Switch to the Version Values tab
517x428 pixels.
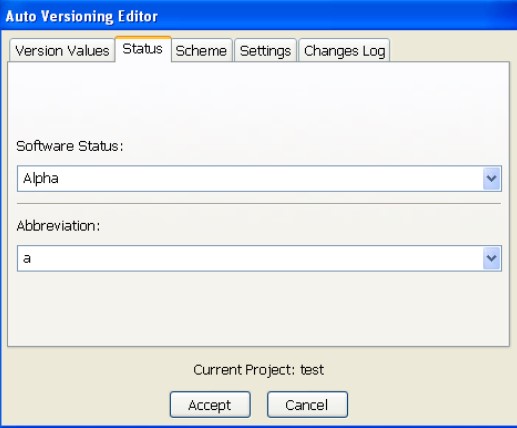pyautogui.click(x=62, y=51)
